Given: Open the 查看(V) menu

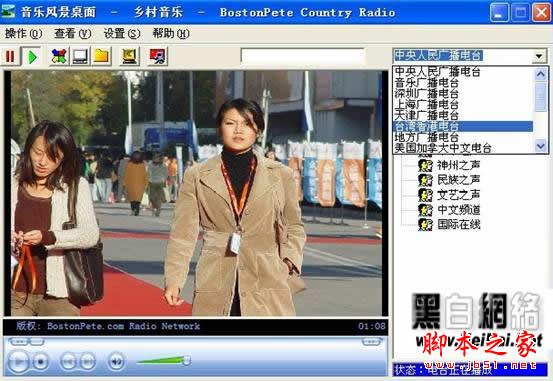Looking at the screenshot, I should pos(72,34).
